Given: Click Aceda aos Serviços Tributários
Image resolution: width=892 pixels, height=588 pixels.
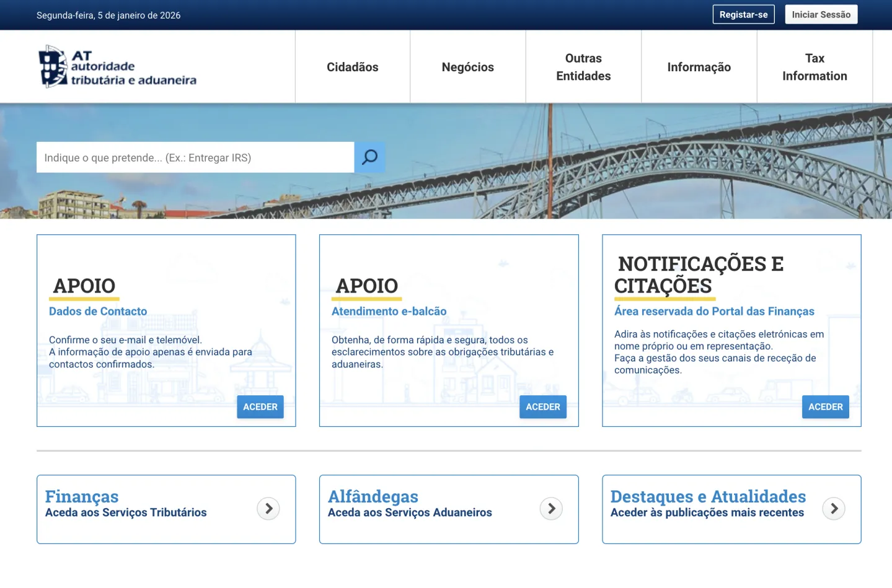Looking at the screenshot, I should tap(126, 512).
